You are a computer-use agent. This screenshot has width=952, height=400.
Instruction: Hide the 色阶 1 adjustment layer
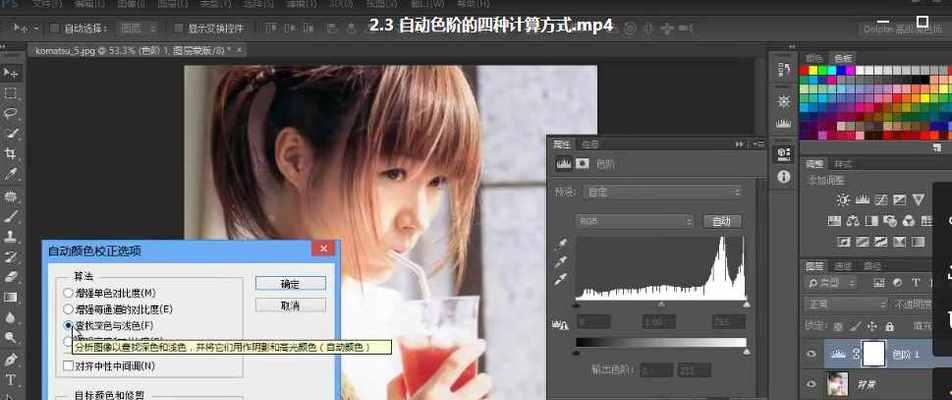811,354
